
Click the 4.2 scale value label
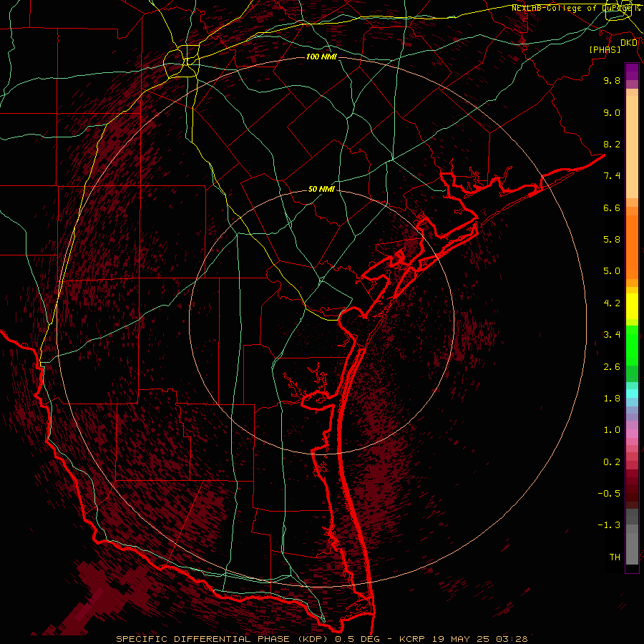click(x=612, y=303)
